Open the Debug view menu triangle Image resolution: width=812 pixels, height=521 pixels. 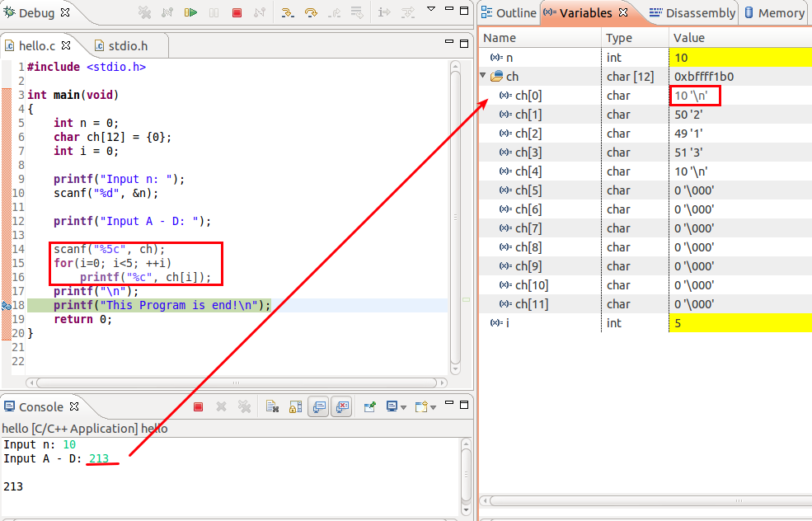tap(431, 9)
